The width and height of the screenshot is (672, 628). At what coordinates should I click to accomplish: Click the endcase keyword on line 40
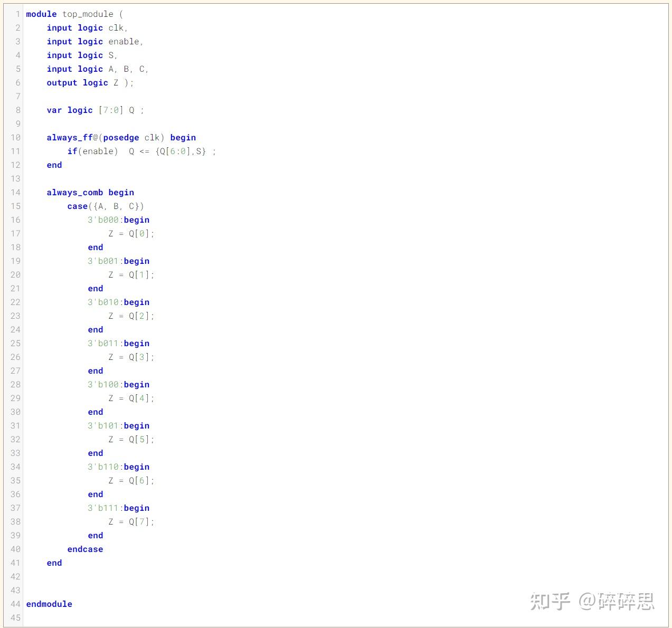pyautogui.click(x=85, y=549)
